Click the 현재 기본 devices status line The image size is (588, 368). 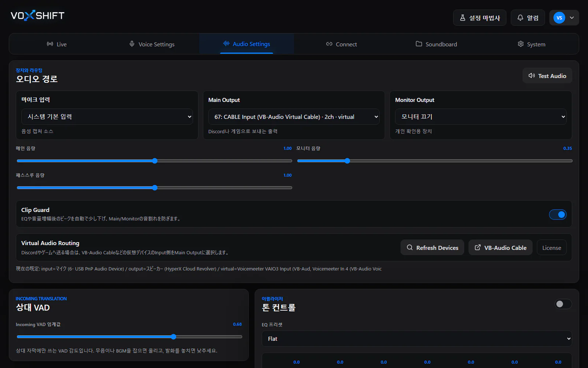point(198,269)
